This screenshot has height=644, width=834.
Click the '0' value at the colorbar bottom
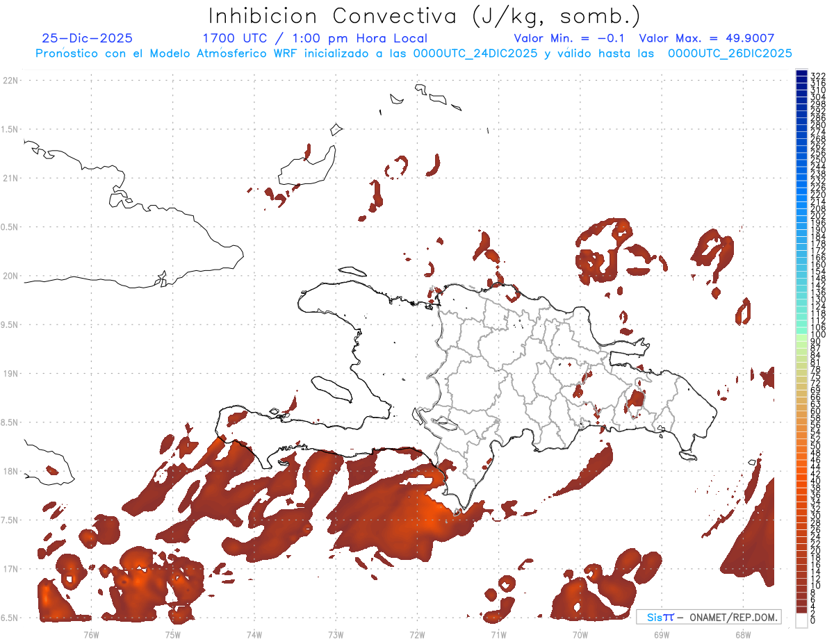pyautogui.click(x=813, y=621)
